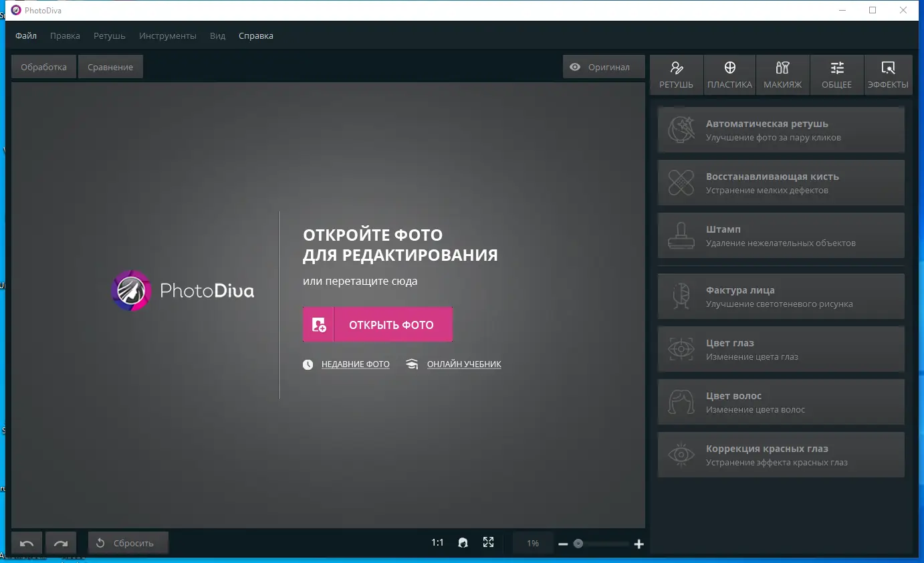Screen dimensions: 924x563
Task: Open the ЭФФЕКТЫ panel icon
Action: [x=889, y=74]
